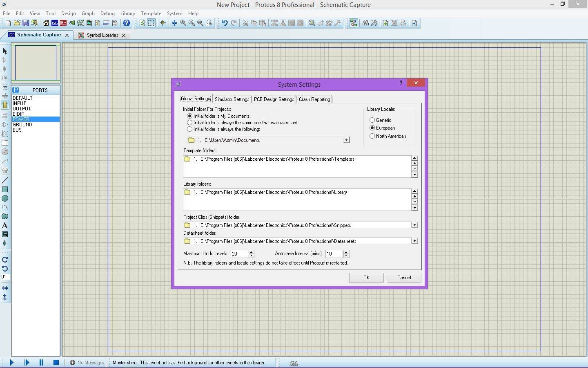Rotate anticlockwise using the rotate icon
Image resolution: width=588 pixels, height=368 pixels.
tap(5, 269)
